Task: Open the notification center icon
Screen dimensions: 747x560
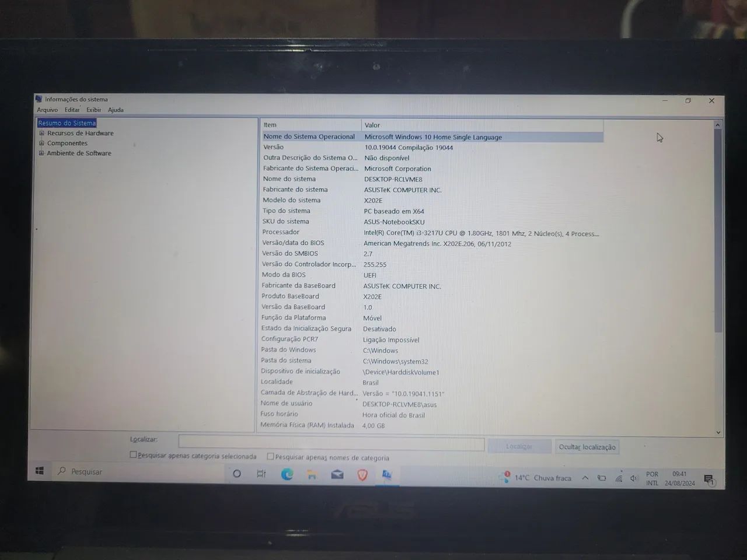Action: click(709, 480)
